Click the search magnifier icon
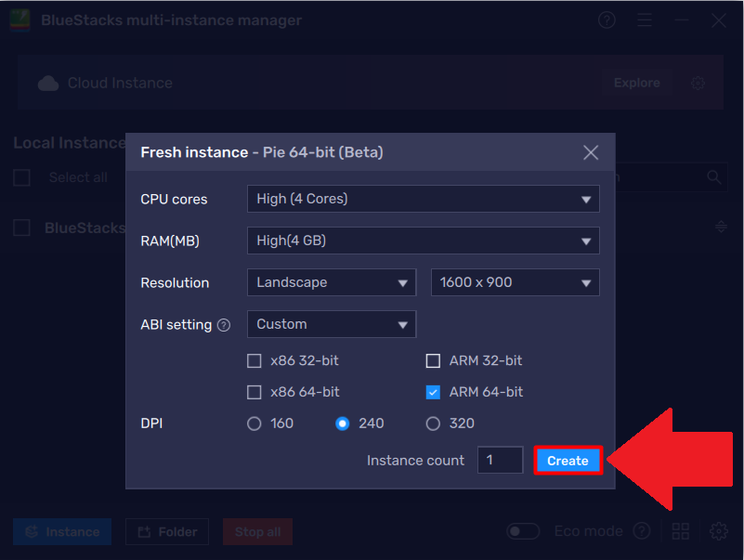This screenshot has height=560, width=744. tap(713, 177)
